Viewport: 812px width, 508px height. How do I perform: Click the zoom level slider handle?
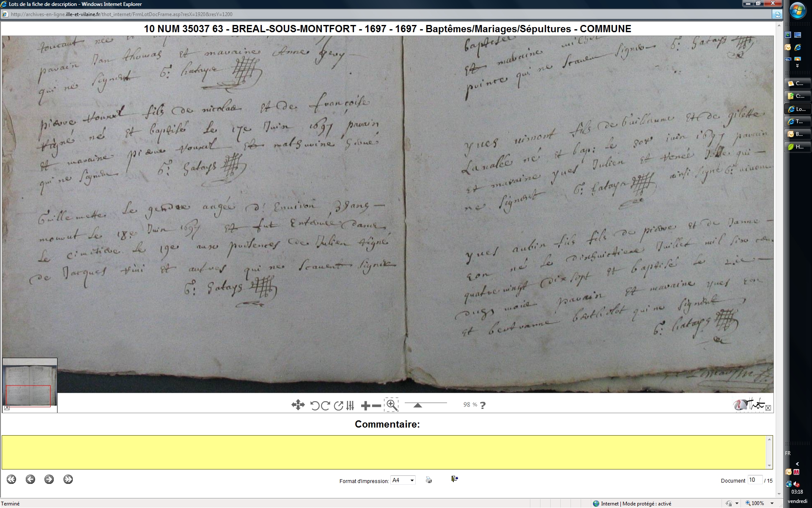[417, 405]
